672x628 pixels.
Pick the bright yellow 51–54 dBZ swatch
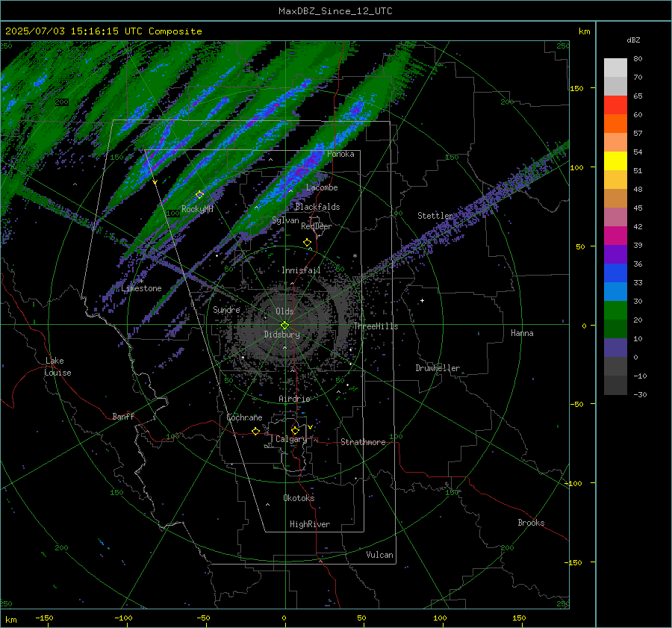(615, 161)
